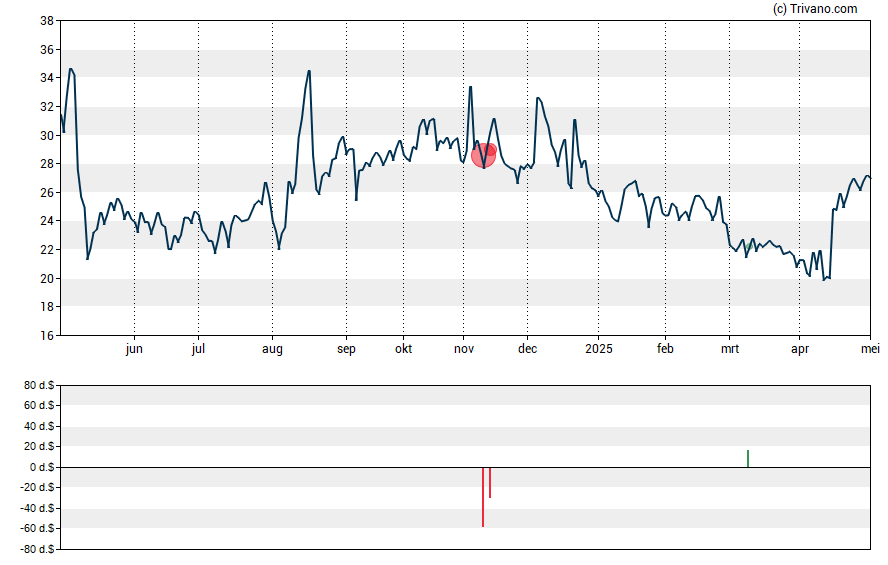The width and height of the screenshot is (888, 565).
Task: Click the 'feb' x-axis label
Action: pos(665,349)
